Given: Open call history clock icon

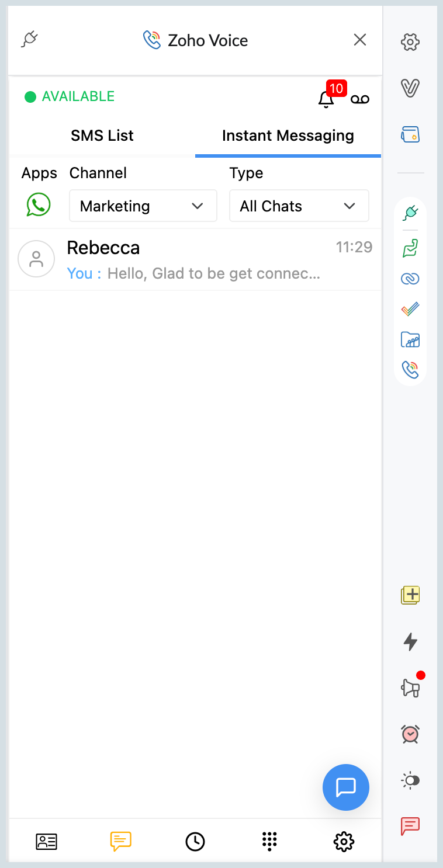Looking at the screenshot, I should point(195,841).
